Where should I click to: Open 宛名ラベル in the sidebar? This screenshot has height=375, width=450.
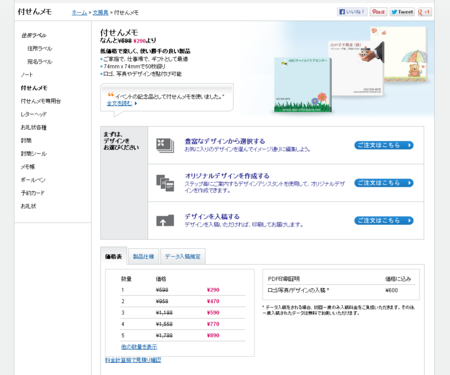pyautogui.click(x=40, y=62)
